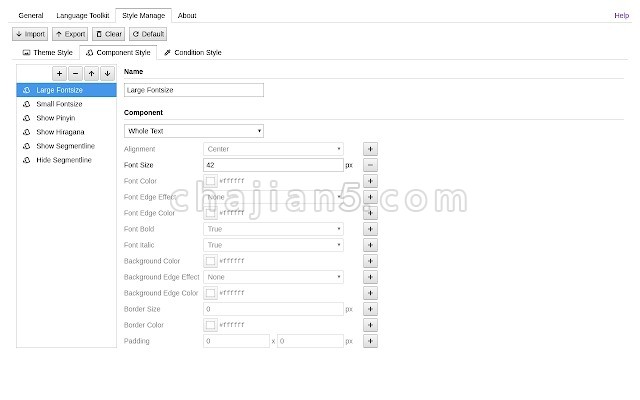640x400 pixels.
Task: Enable Background Edge Effect plus button
Action: coord(370,277)
